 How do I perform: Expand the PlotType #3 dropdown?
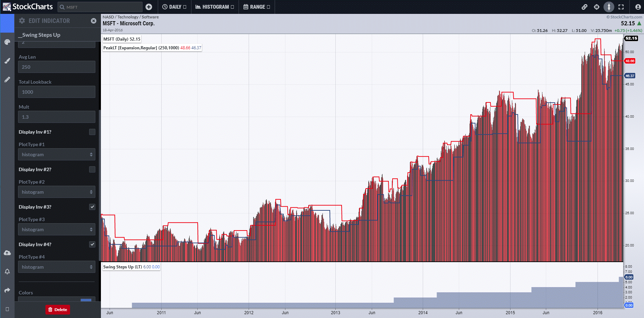(57, 229)
